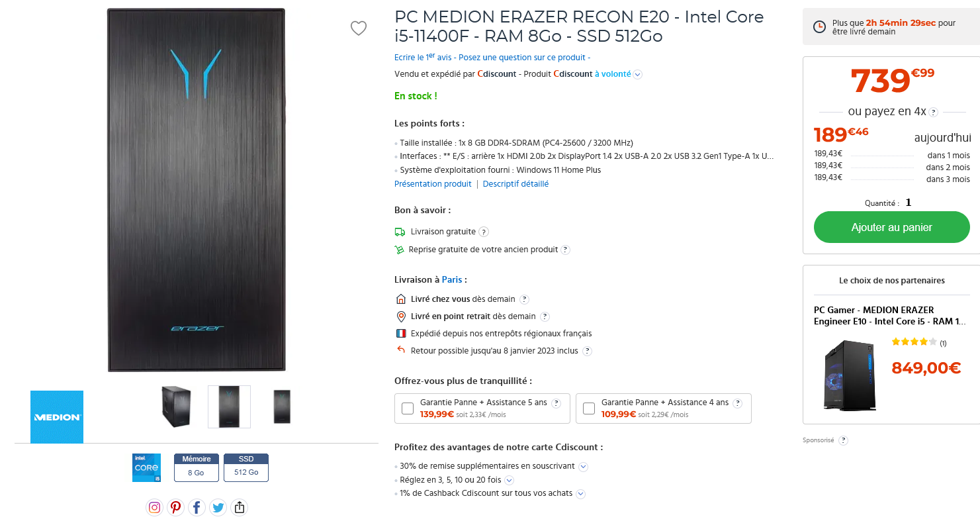Expand the 30% de remise supplémentaires detail
This screenshot has height=527, width=980.
coord(583,467)
